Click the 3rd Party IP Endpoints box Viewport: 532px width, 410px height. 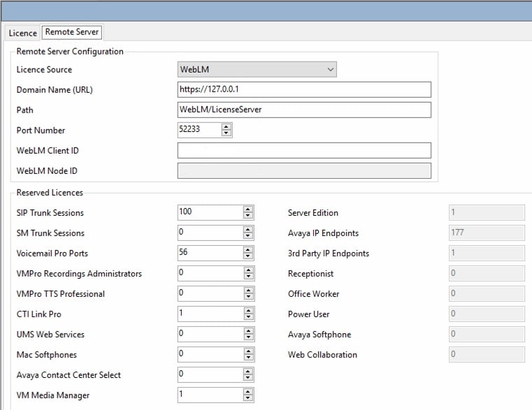(x=487, y=253)
